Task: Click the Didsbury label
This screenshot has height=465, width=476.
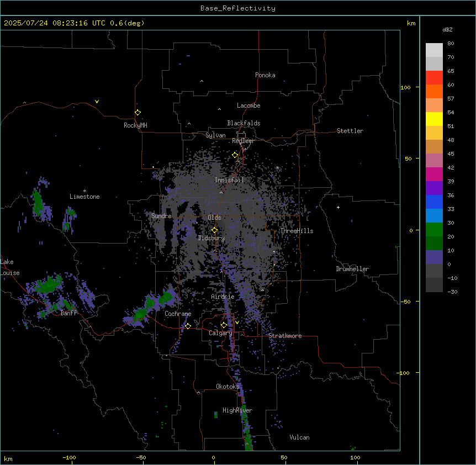Action: pos(211,238)
